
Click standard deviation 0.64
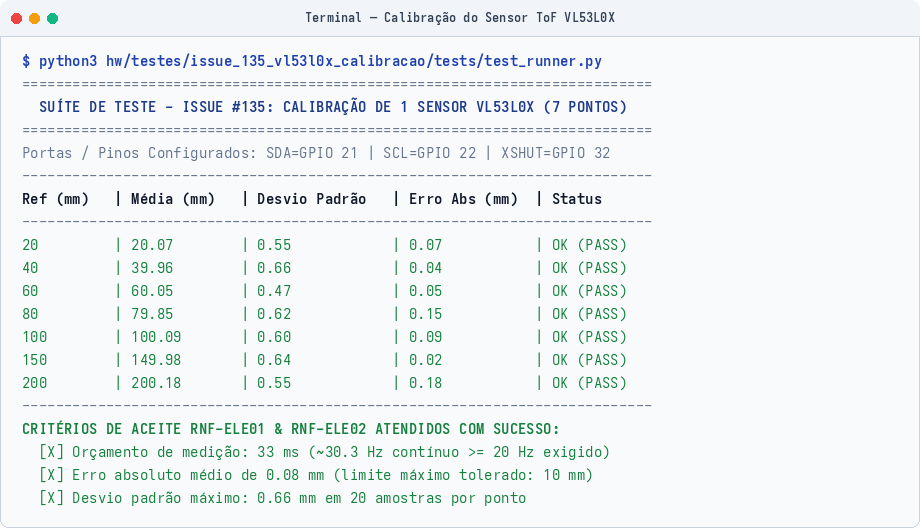pyautogui.click(x=274, y=360)
